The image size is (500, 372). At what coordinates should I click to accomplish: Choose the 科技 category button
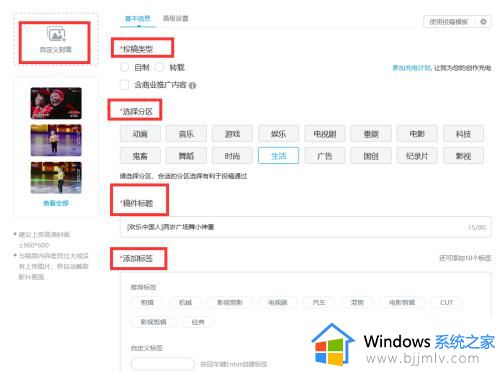click(x=463, y=134)
